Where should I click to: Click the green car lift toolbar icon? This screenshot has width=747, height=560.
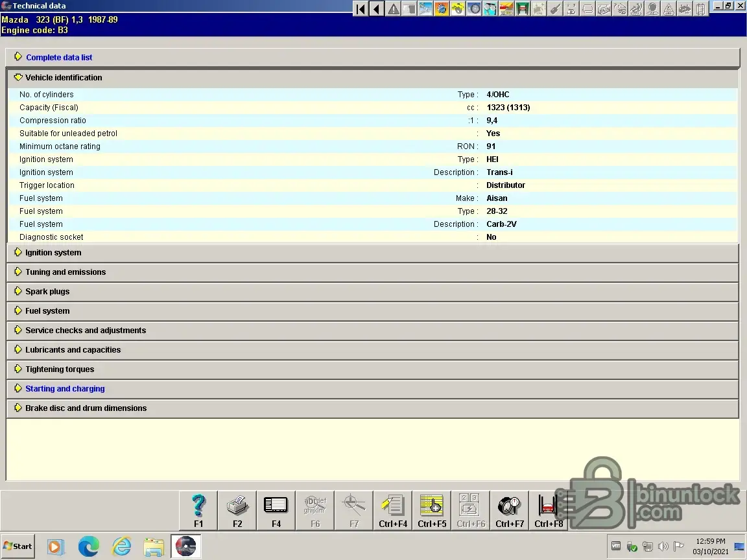click(x=523, y=8)
